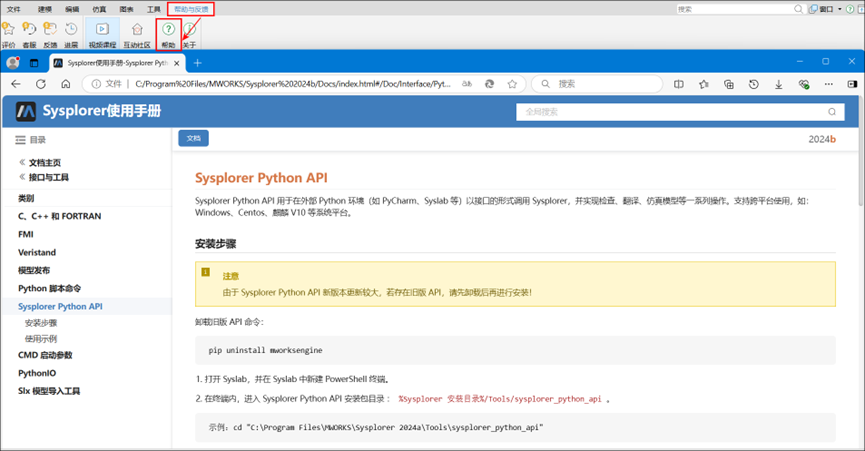Open the 客服 customer service icon

(x=29, y=29)
